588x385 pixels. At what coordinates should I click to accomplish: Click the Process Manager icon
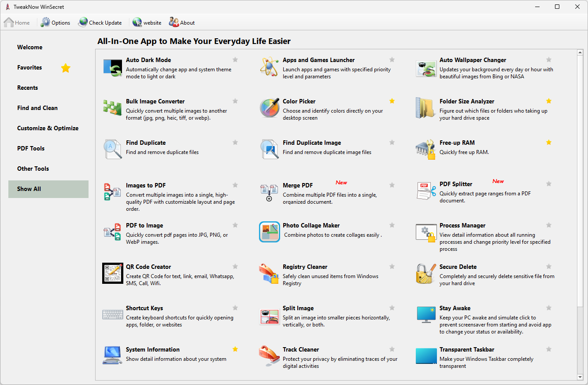point(426,233)
